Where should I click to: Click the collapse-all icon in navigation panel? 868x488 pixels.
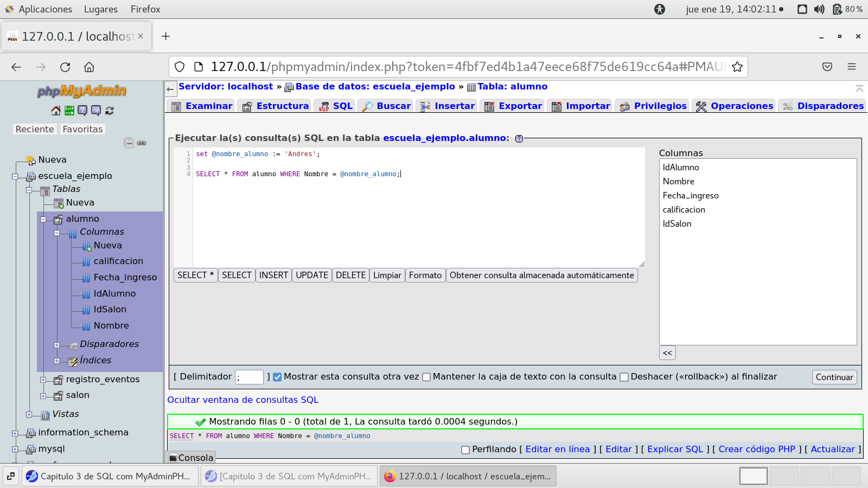coord(129,143)
